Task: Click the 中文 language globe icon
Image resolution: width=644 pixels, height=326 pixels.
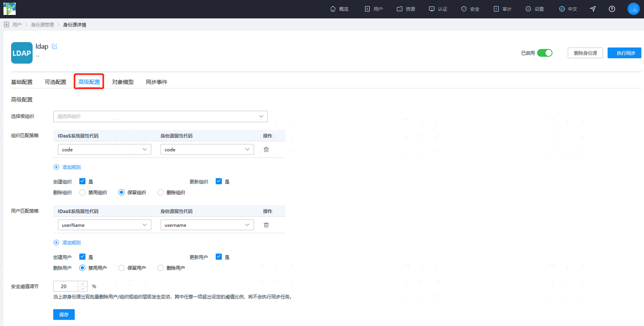Action: pos(562,9)
